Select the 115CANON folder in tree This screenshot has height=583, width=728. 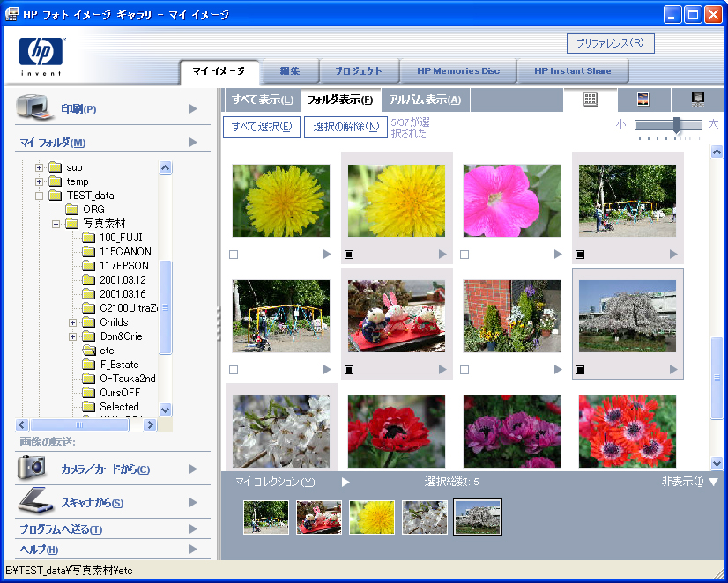pos(123,252)
